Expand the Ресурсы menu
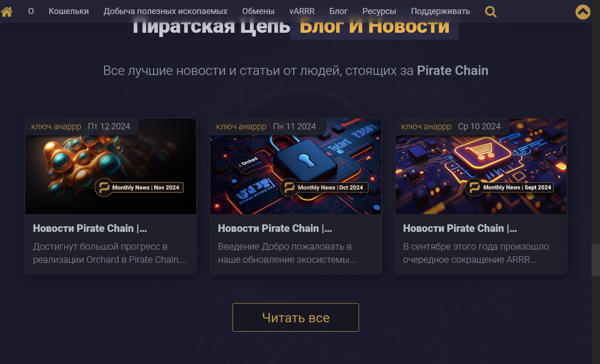Image resolution: width=600 pixels, height=364 pixels. point(379,11)
